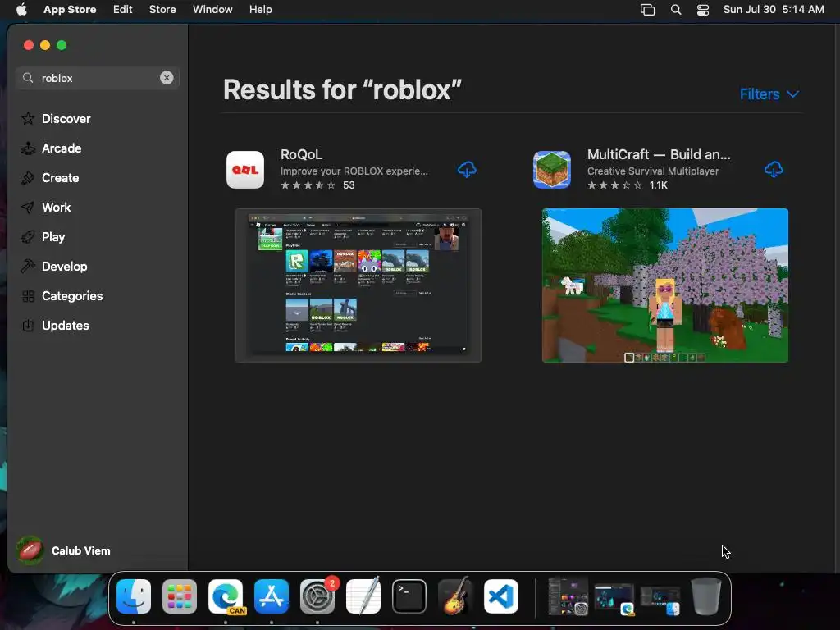The image size is (840, 630).
Task: Clear the roblox search field
Action: (167, 78)
